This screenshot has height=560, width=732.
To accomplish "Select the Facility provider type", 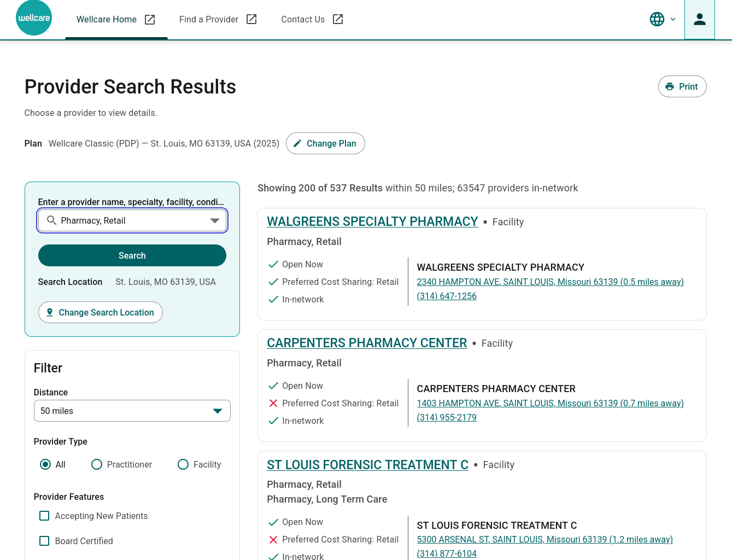I will click(183, 464).
